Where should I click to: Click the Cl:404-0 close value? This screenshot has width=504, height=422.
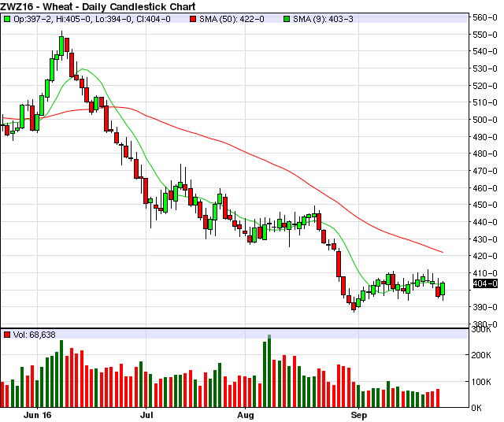pos(153,19)
